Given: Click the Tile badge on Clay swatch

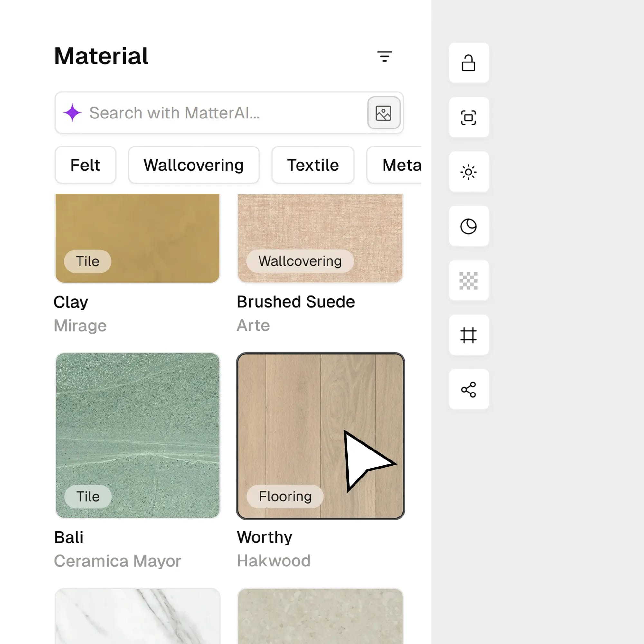Looking at the screenshot, I should [87, 261].
